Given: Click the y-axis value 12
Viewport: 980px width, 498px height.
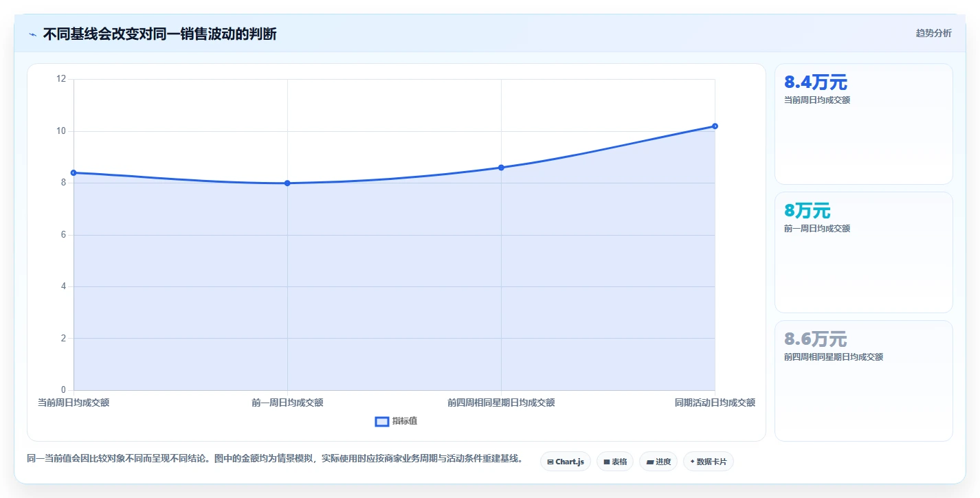Looking at the screenshot, I should point(61,79).
